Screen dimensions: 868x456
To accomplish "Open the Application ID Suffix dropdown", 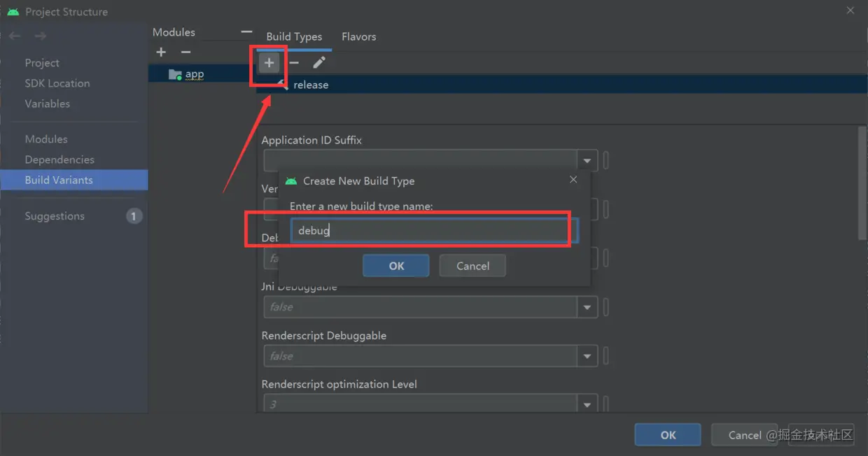I will [x=587, y=161].
